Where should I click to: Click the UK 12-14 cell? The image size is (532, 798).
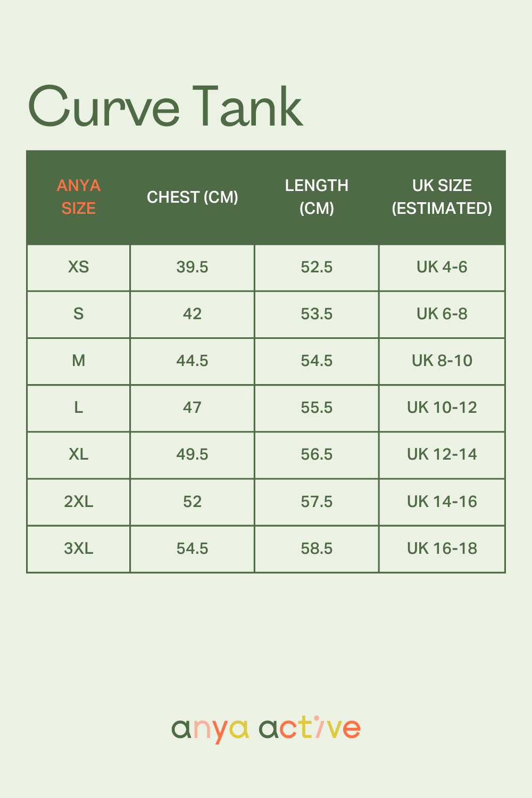tap(442, 454)
